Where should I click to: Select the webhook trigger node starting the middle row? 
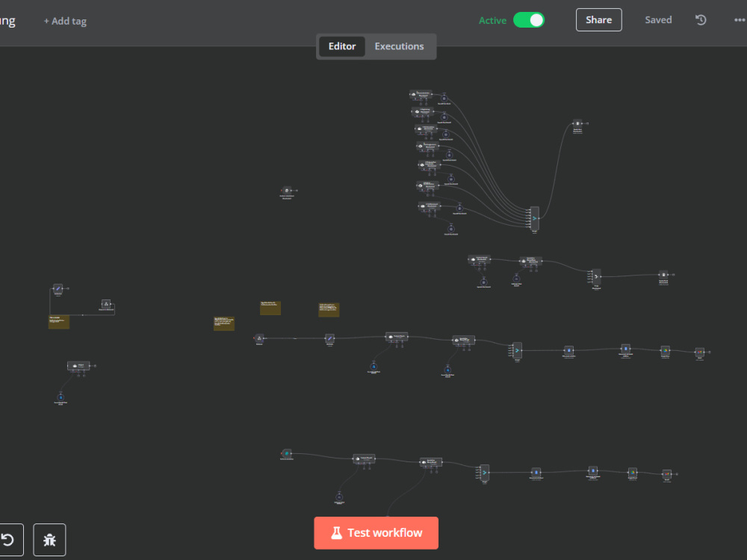tap(259, 338)
